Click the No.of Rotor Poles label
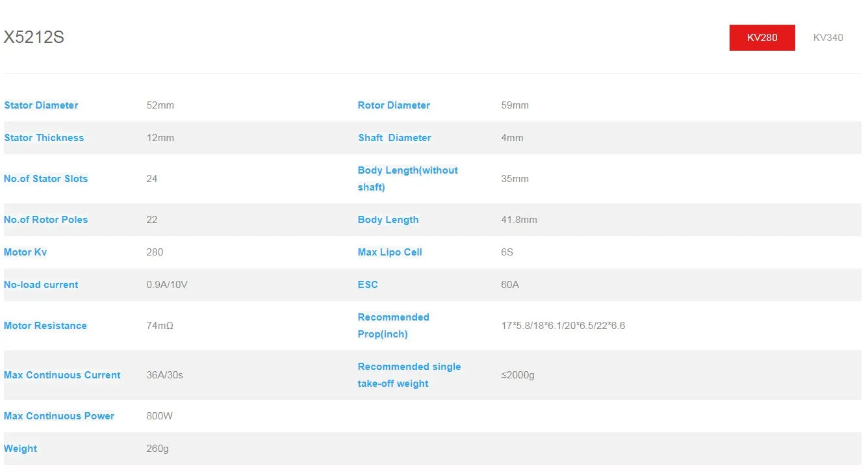Screen dimensions: 868x472 (x=45, y=220)
